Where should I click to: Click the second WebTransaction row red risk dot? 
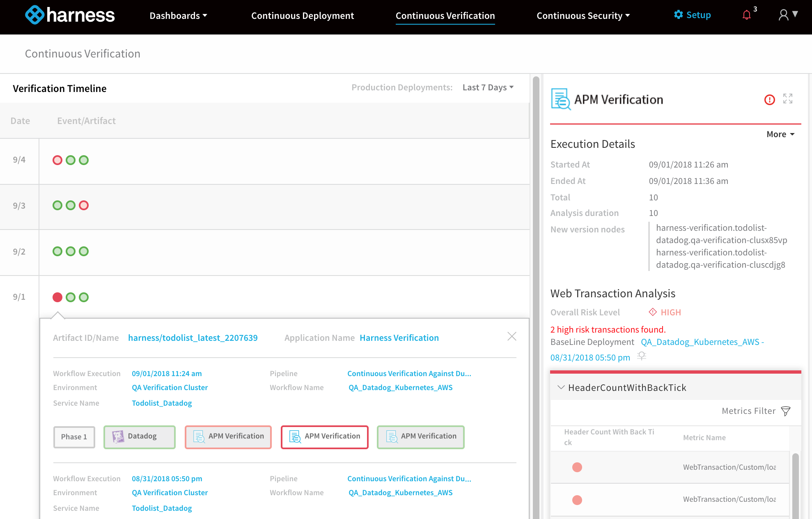tap(577, 500)
